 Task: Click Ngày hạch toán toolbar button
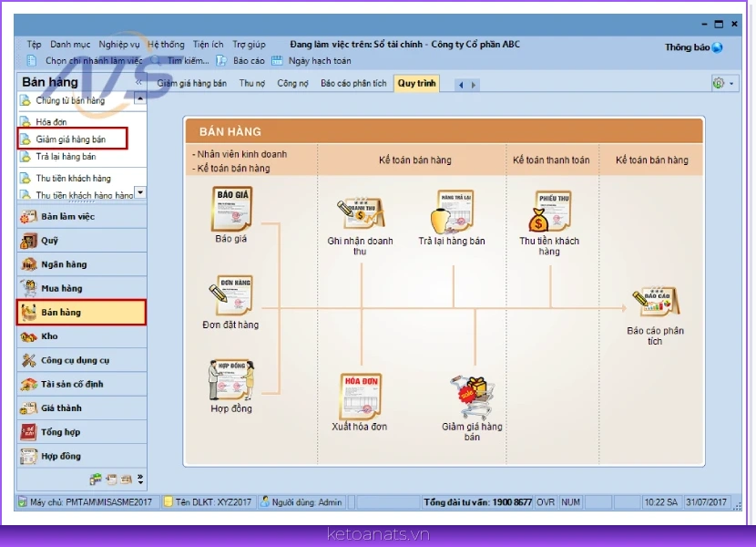pos(312,61)
